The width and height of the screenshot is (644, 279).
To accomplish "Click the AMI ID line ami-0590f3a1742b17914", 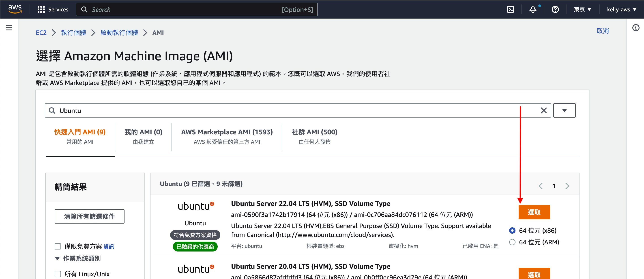I will [x=352, y=215].
